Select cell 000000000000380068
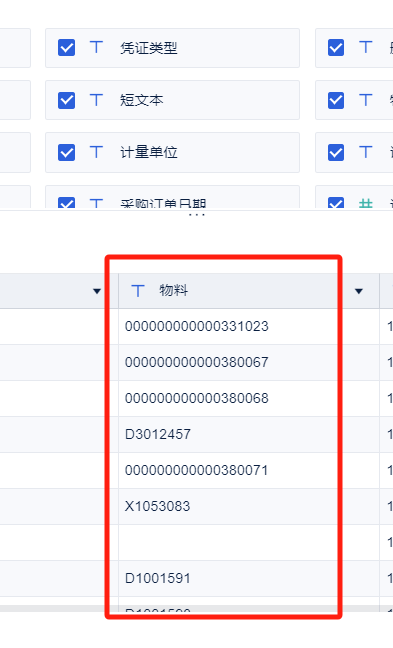The image size is (393, 648). pyautogui.click(x=249, y=398)
